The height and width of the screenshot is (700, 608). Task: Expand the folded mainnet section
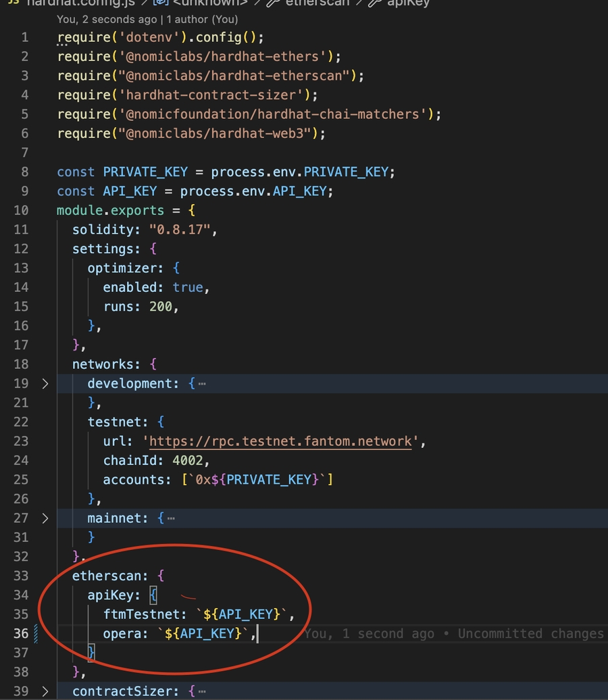coord(45,518)
